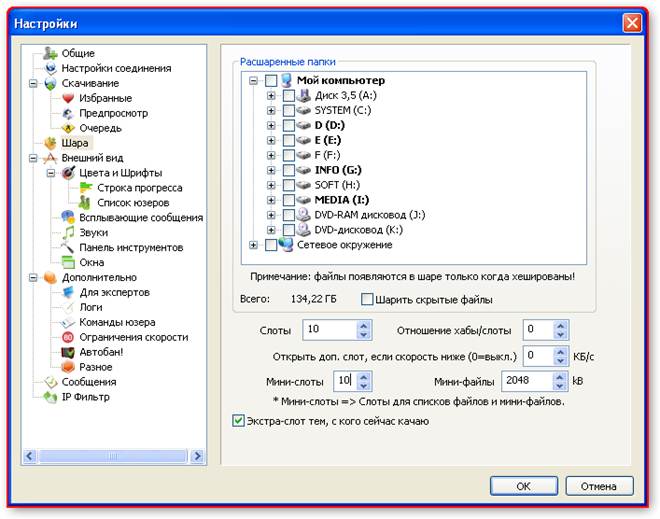Click the Очередь queue icon
Screen dimensions: 660x519
[x=68, y=128]
